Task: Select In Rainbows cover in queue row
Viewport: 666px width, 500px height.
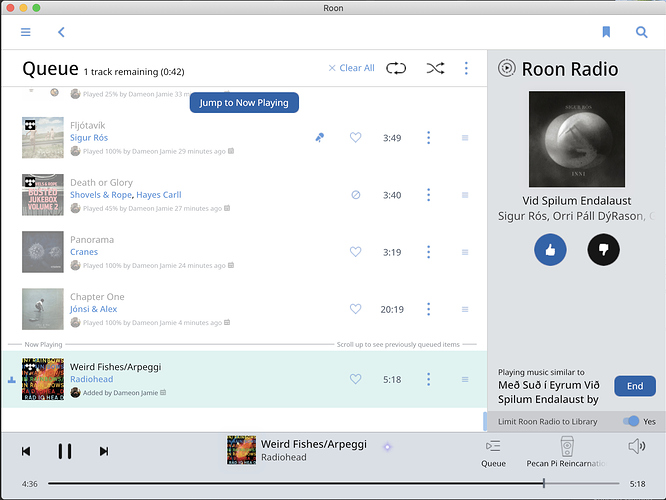Action: pos(43,379)
